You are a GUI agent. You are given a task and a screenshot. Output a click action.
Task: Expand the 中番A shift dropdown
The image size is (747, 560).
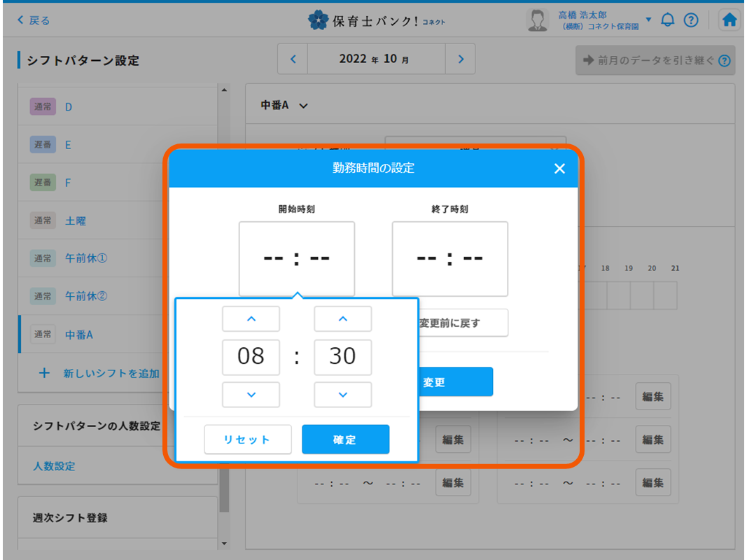coord(303,106)
